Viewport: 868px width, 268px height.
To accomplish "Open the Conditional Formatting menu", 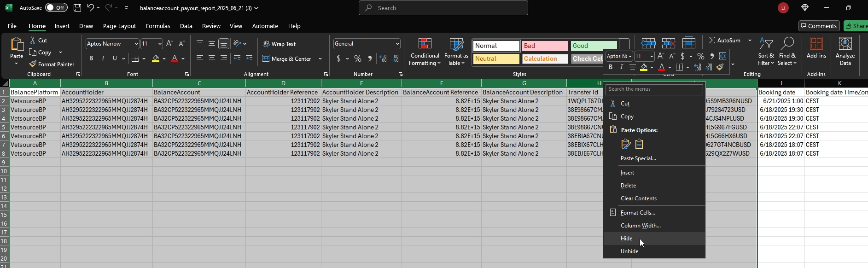I will pyautogui.click(x=425, y=52).
